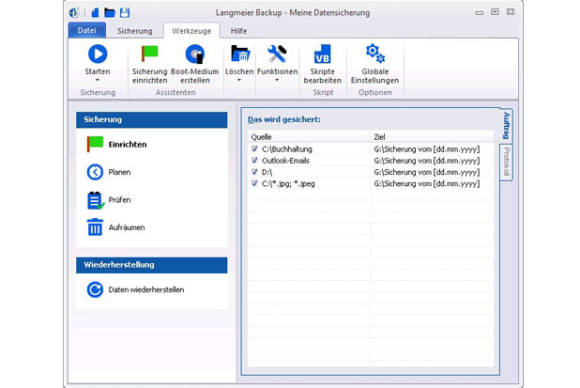The image size is (580, 388).
Task: Uncheck the Outlook-Emails source checkbox
Action: tap(254, 160)
